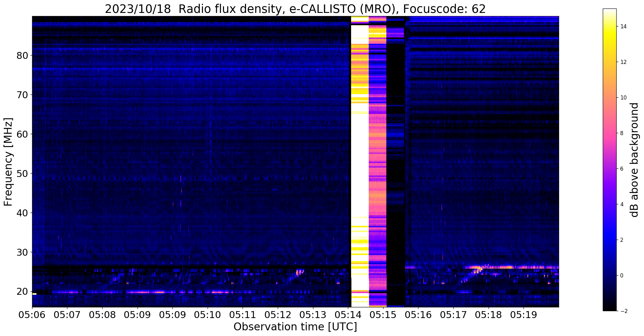
Task: Click the 05:07 time tick label
Action: (67, 314)
